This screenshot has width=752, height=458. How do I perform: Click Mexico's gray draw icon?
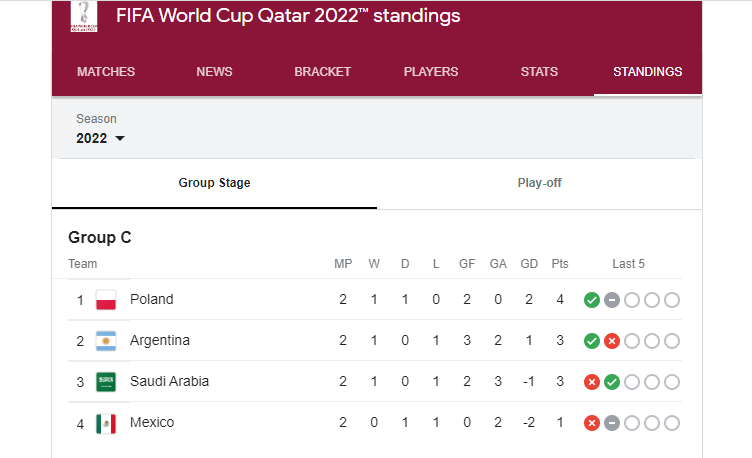(612, 423)
